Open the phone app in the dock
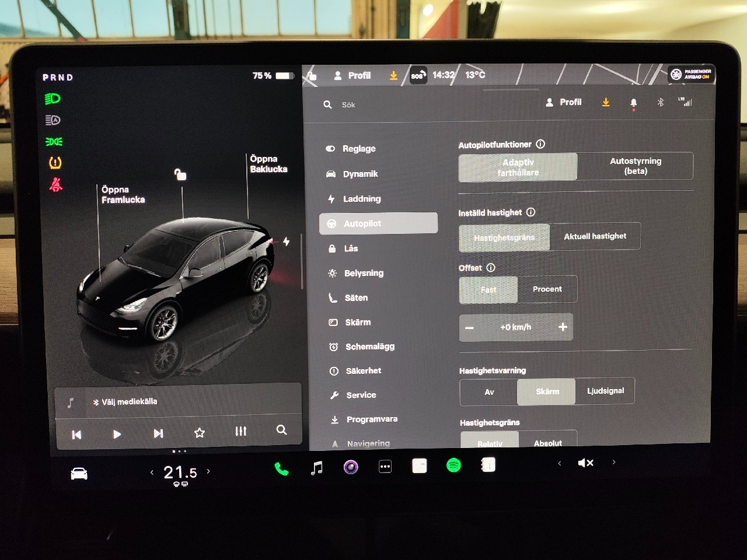Viewport: 747px width, 560px height. (281, 468)
